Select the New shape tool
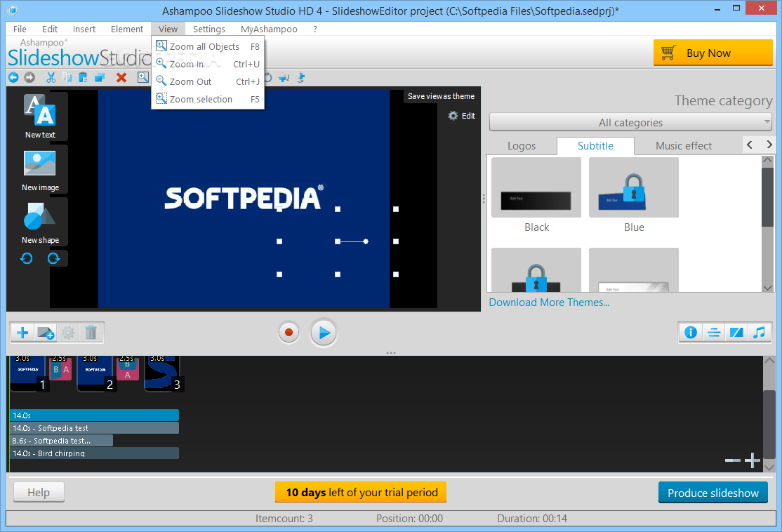The image size is (782, 532). (40, 222)
